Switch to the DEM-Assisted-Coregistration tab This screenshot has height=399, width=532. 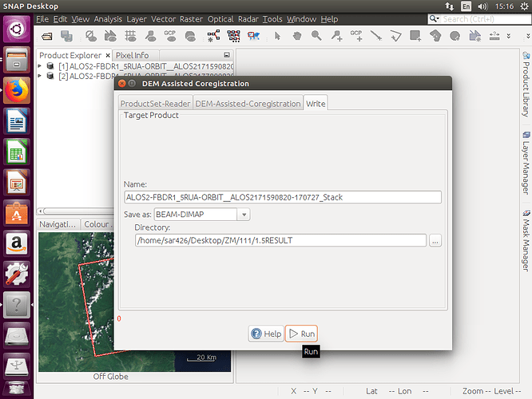tap(248, 104)
